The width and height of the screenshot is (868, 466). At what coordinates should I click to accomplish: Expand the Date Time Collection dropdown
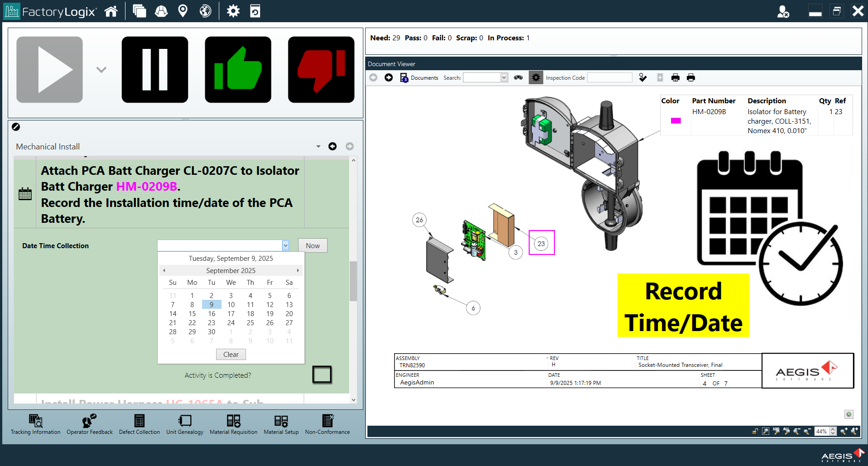click(x=285, y=245)
